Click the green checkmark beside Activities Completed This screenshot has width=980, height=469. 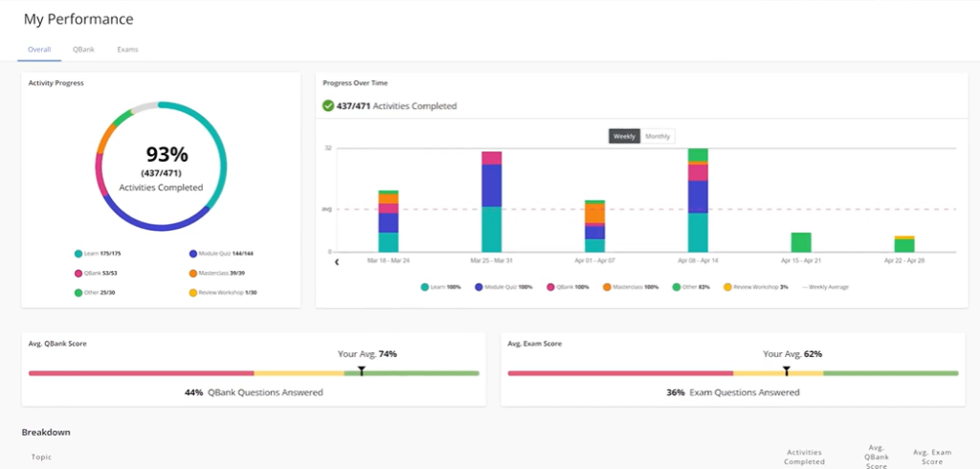click(x=328, y=106)
